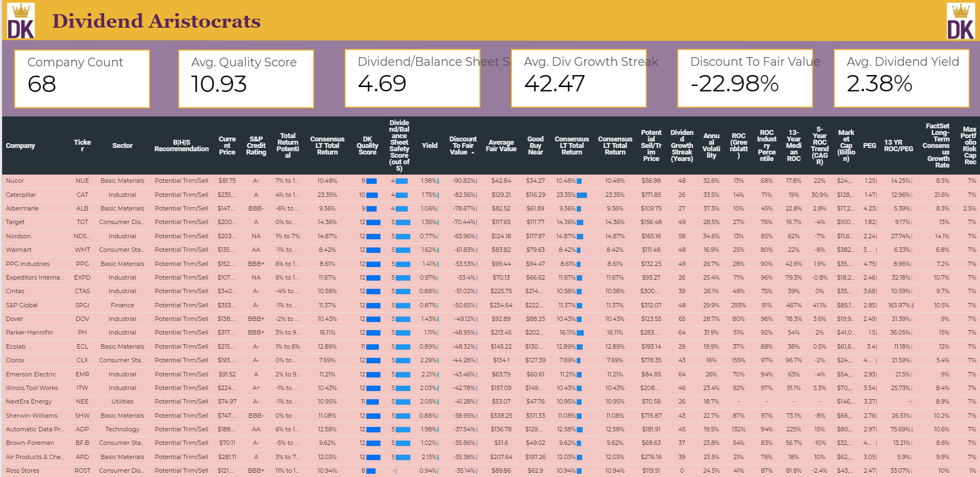The width and height of the screenshot is (980, 477).
Task: Select the Company Count scorecard
Action: click(82, 79)
